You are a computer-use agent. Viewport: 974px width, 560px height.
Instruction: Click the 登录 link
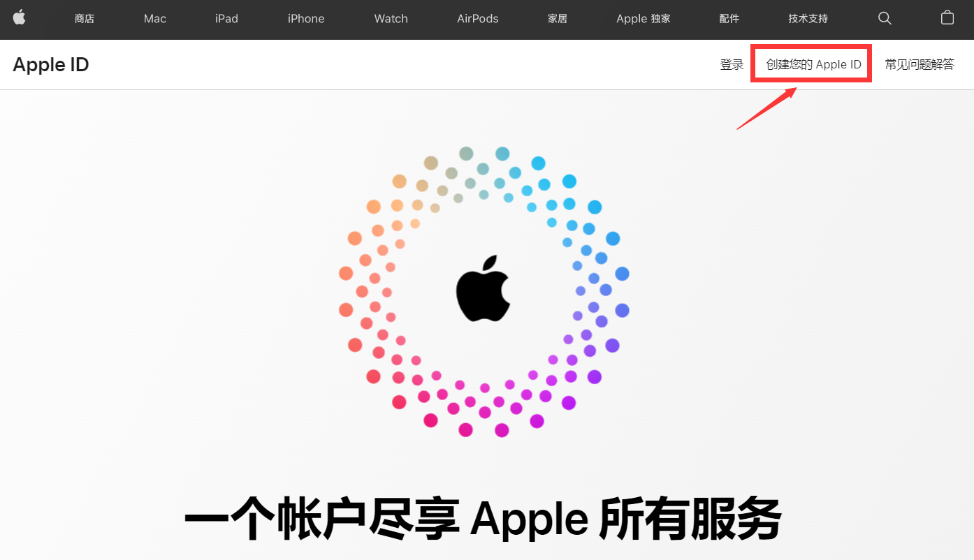coord(732,65)
